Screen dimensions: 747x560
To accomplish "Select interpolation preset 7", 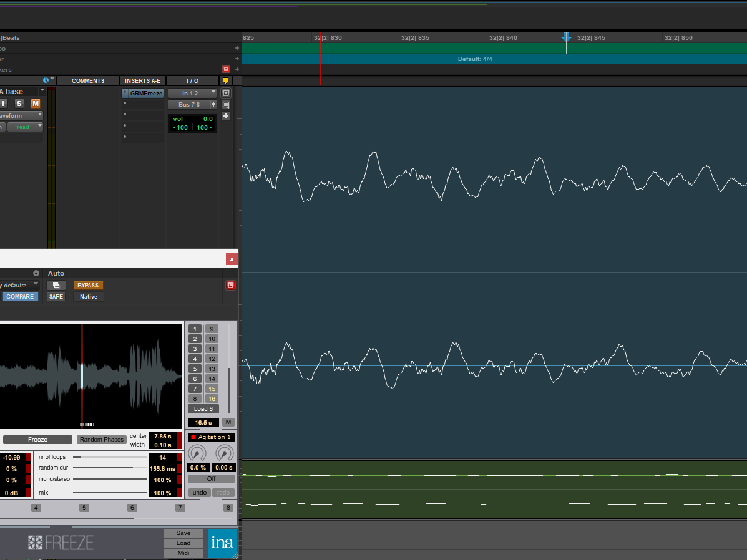I will click(x=180, y=508).
